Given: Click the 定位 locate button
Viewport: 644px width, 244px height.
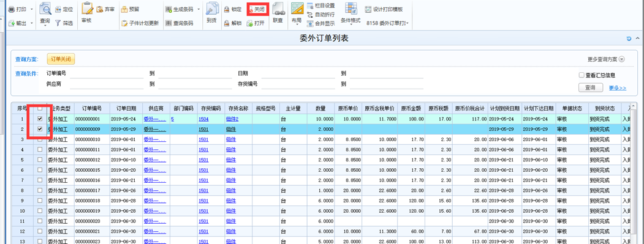Looking at the screenshot, I should pos(64,9).
